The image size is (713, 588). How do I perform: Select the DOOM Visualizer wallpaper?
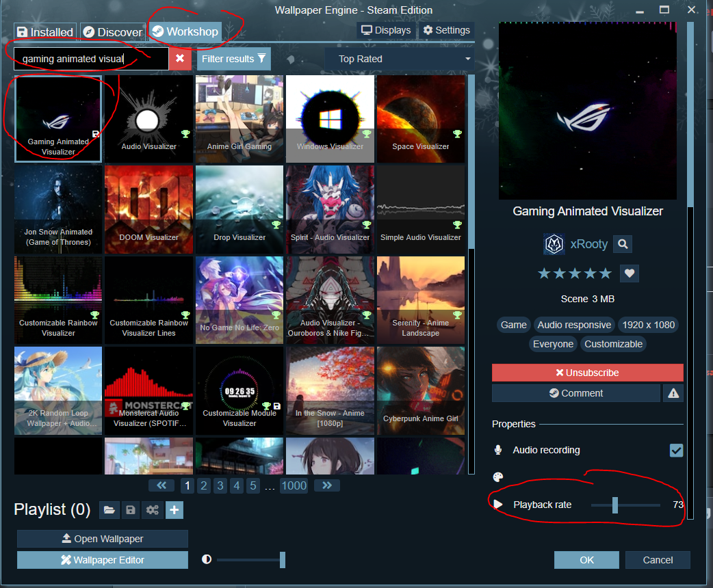tap(148, 209)
